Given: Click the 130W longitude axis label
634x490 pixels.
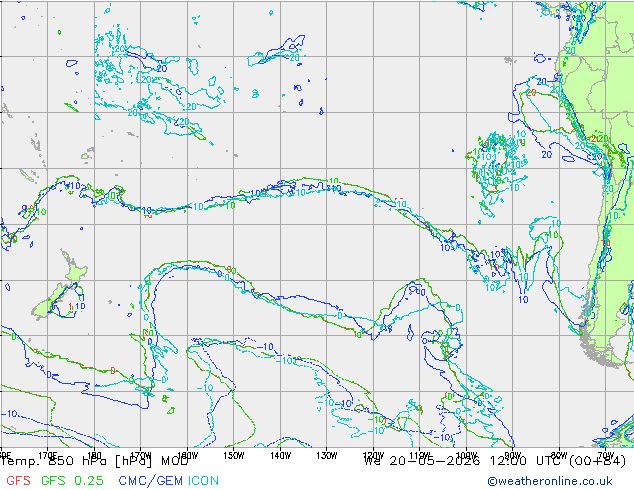Looking at the screenshot, I should (327, 456).
